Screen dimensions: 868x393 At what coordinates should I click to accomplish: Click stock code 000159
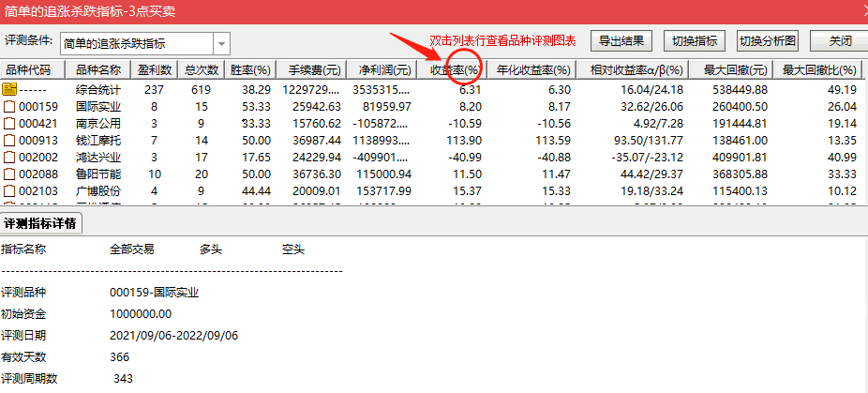click(x=38, y=106)
